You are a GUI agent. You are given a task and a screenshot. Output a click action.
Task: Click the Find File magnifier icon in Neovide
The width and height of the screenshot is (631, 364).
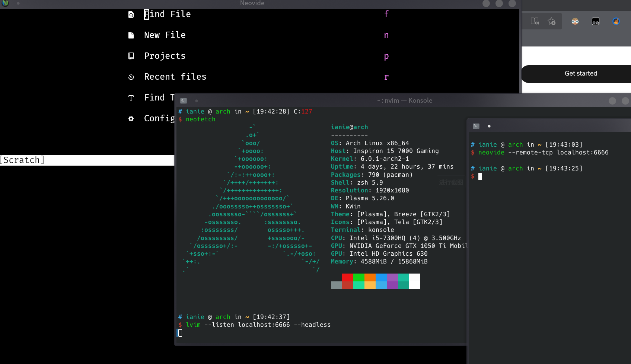[131, 15]
